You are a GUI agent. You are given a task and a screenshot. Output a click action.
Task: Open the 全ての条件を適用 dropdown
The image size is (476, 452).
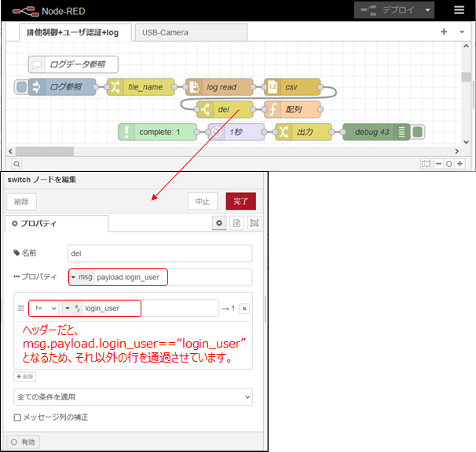(x=133, y=397)
